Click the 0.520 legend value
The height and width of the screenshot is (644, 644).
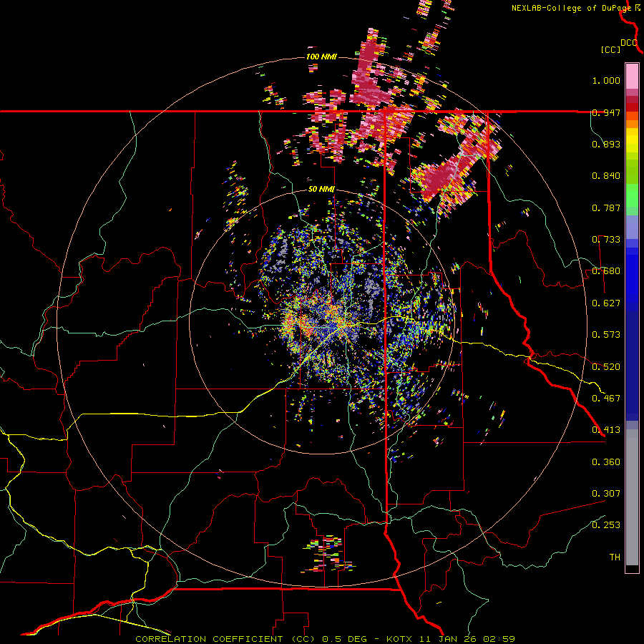[x=606, y=367]
